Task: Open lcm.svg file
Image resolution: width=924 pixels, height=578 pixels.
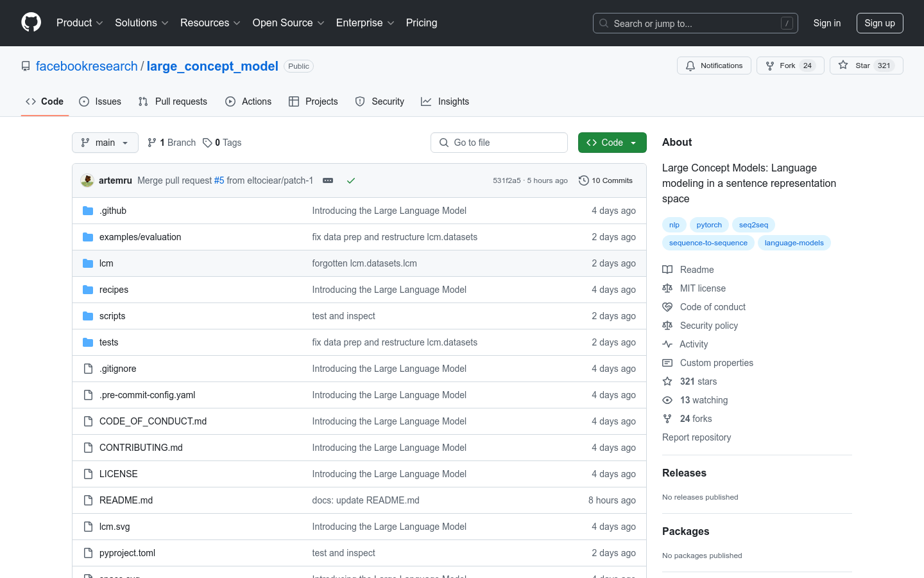Action: click(115, 527)
